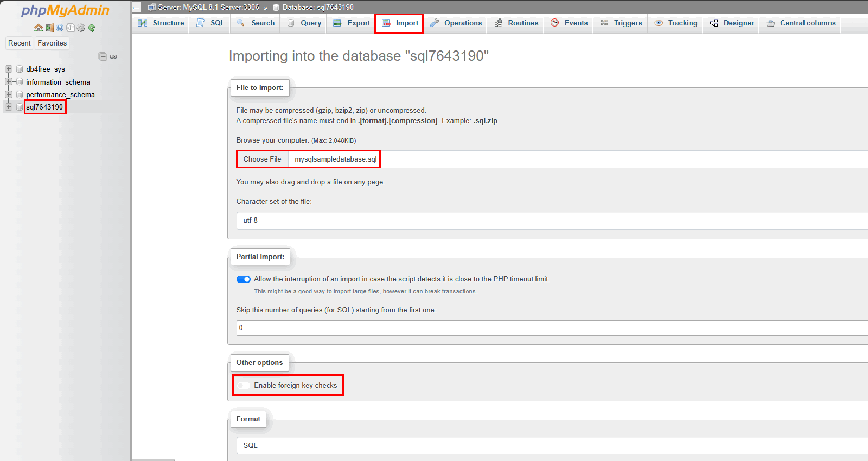
Task: Switch to the Export tab
Action: 352,23
